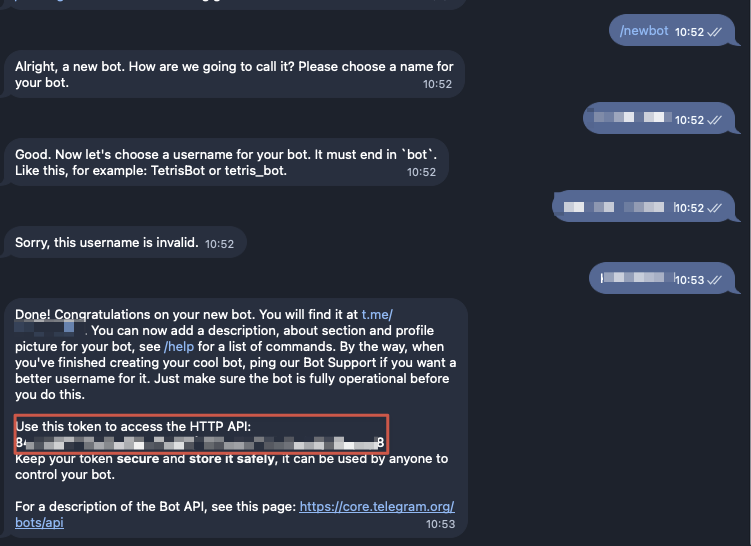Click read checkmarks on the rejected username message
The width and height of the screenshot is (751, 546).
pos(715,208)
